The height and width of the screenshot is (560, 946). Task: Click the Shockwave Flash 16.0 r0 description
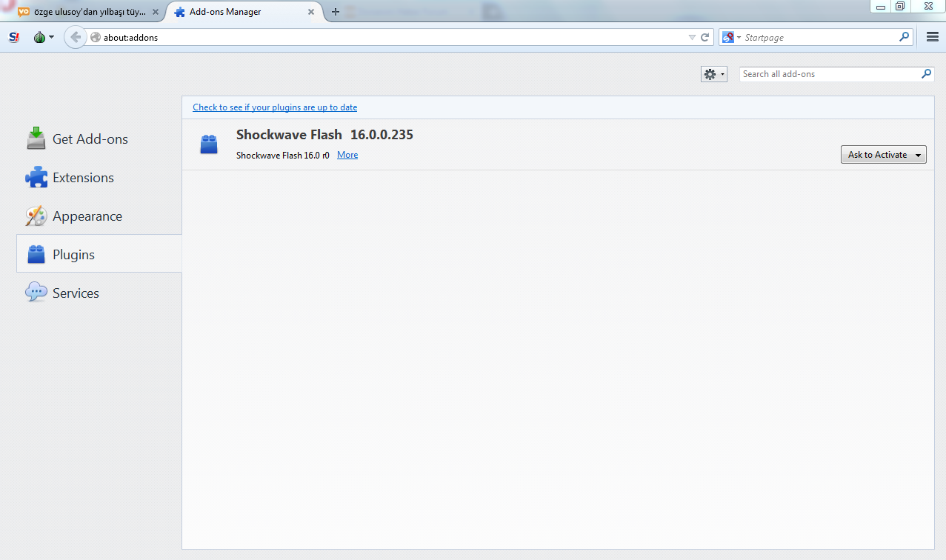tap(282, 156)
